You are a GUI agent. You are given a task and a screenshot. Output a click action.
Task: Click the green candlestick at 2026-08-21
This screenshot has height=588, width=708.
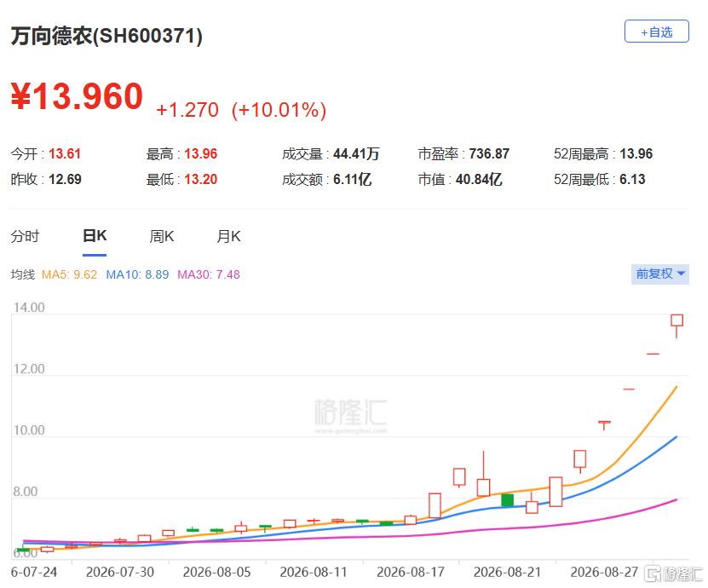(x=508, y=500)
